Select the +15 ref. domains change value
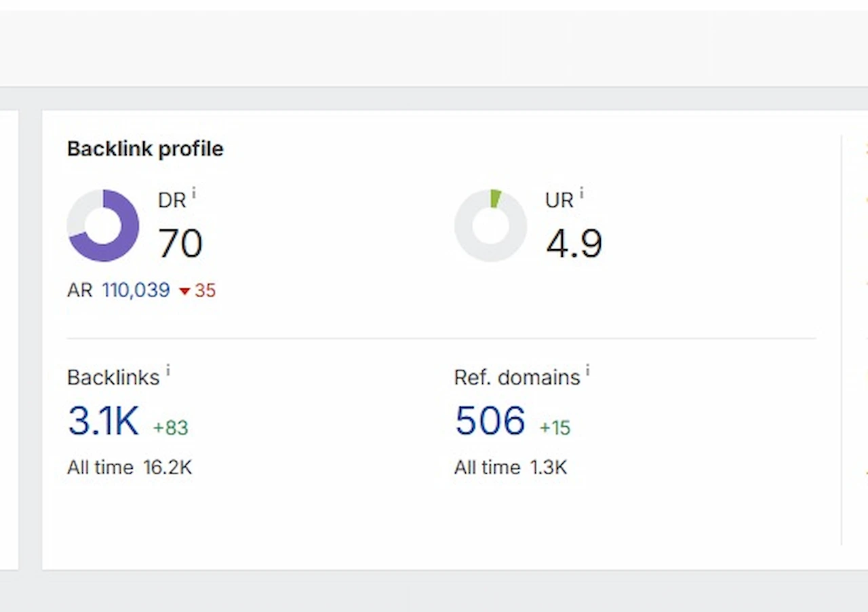The image size is (868, 612). [555, 427]
